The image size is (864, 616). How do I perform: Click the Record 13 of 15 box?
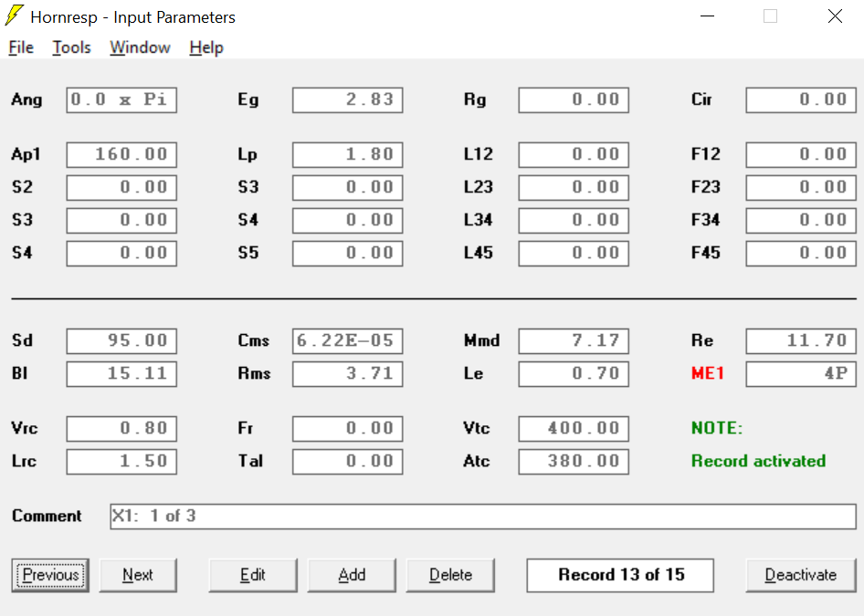620,575
